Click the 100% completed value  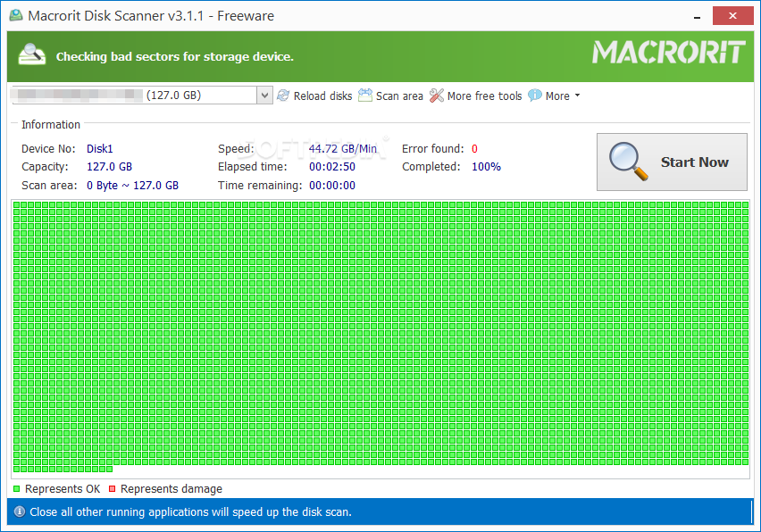[486, 167]
